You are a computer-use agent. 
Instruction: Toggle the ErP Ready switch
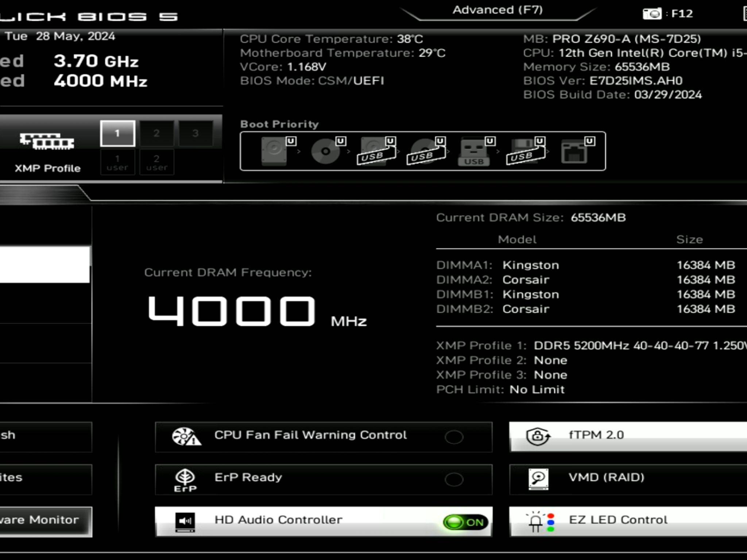click(x=454, y=479)
